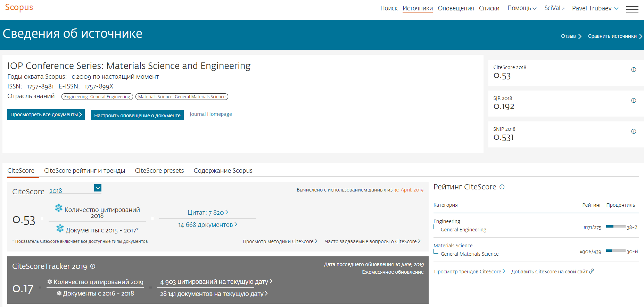
Task: Click Просмотреть все документы button
Action: [46, 114]
